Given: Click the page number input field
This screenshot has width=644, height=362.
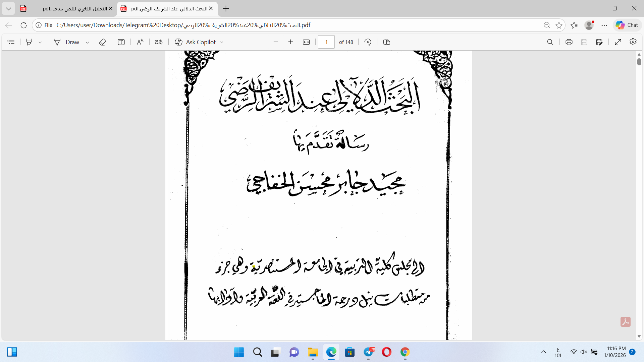Looking at the screenshot, I should pyautogui.click(x=326, y=42).
